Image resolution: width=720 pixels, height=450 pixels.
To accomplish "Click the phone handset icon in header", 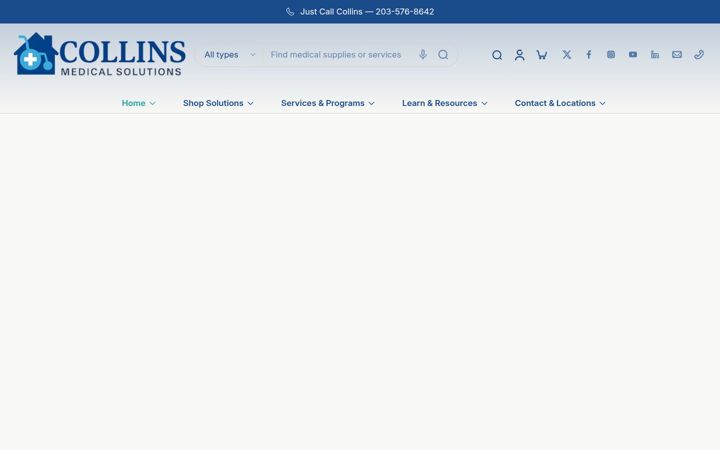I will (x=699, y=55).
